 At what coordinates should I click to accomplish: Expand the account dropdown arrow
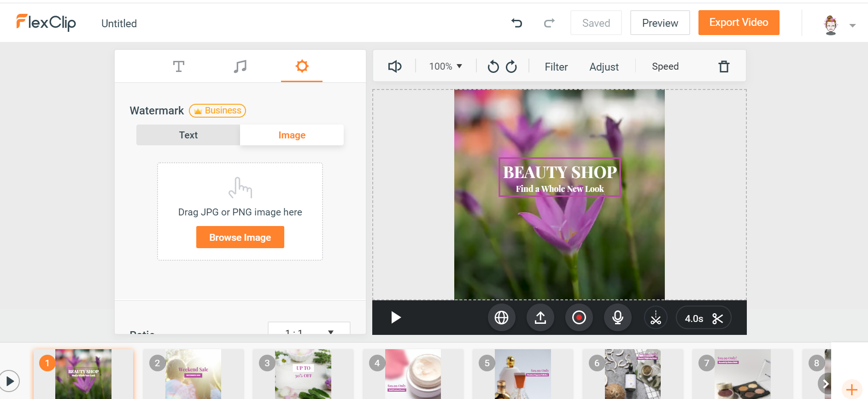[853, 25]
